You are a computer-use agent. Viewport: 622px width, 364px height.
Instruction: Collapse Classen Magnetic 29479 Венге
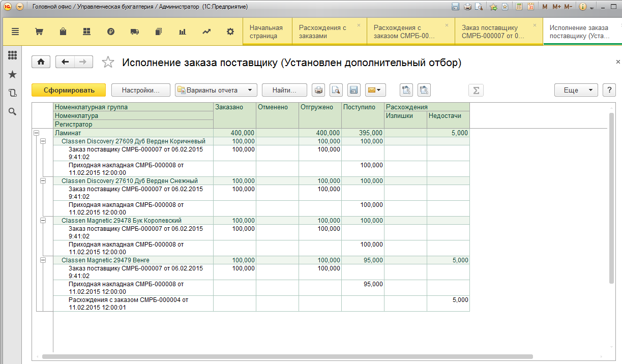pos(43,260)
